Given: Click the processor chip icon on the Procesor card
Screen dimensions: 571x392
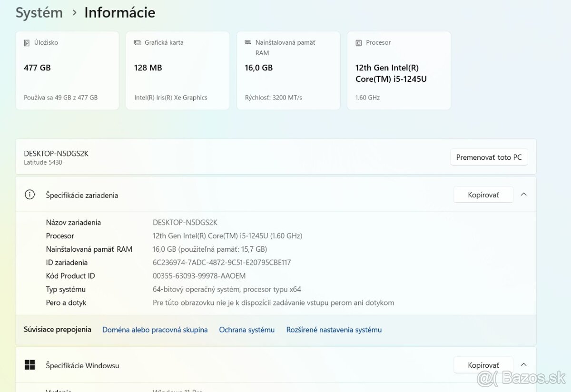Looking at the screenshot, I should (x=358, y=42).
